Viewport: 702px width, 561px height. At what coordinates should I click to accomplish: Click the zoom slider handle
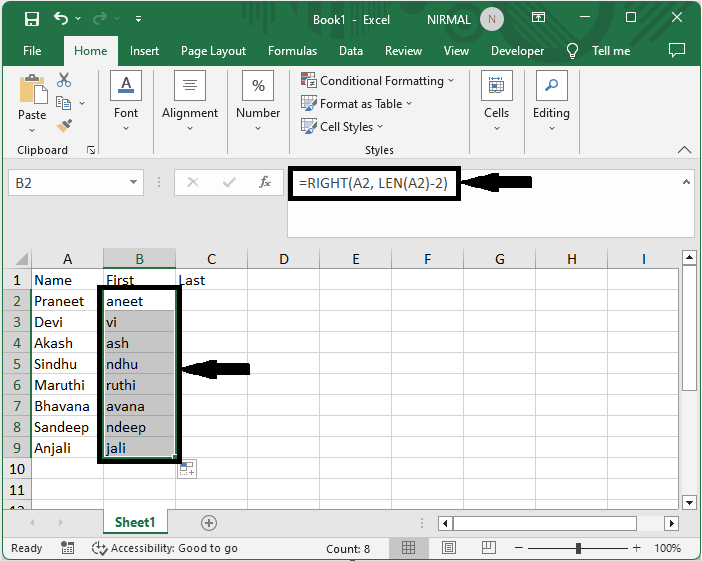[x=578, y=548]
